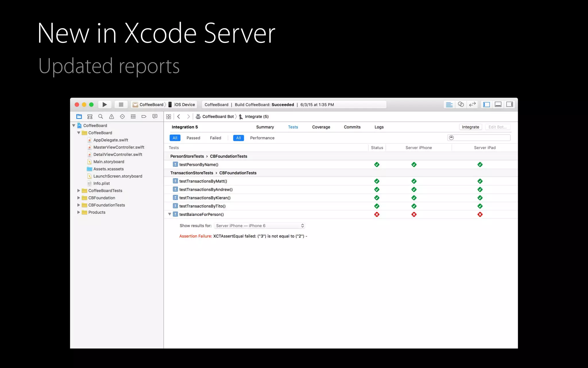Toggle the Navigator panel visibility
The width and height of the screenshot is (588, 368).
(487, 105)
